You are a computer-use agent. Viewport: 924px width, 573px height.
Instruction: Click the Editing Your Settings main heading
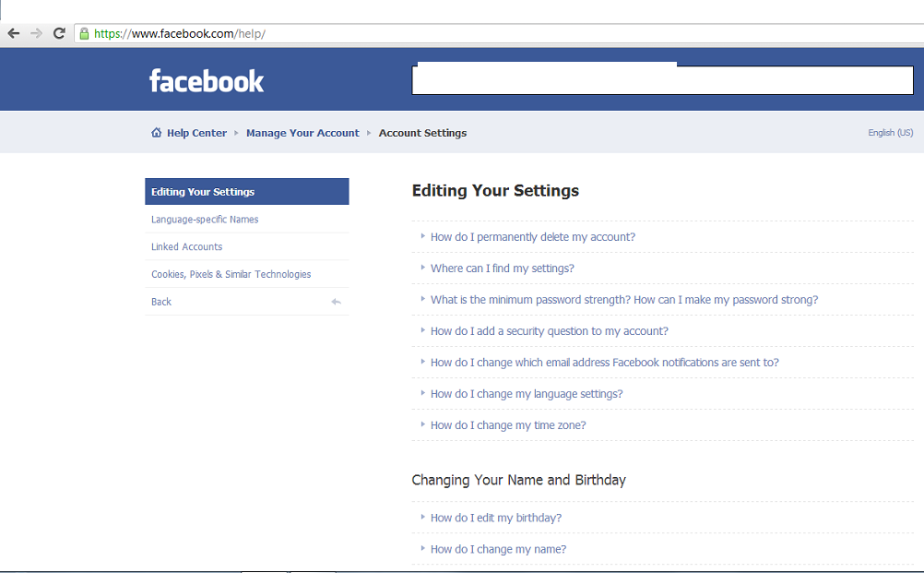coord(495,190)
